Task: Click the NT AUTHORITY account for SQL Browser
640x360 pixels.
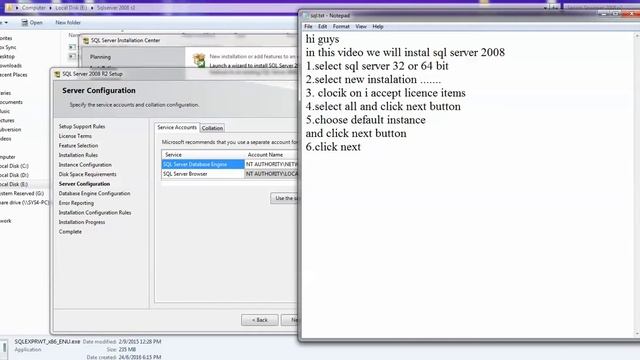Action: coord(271,174)
